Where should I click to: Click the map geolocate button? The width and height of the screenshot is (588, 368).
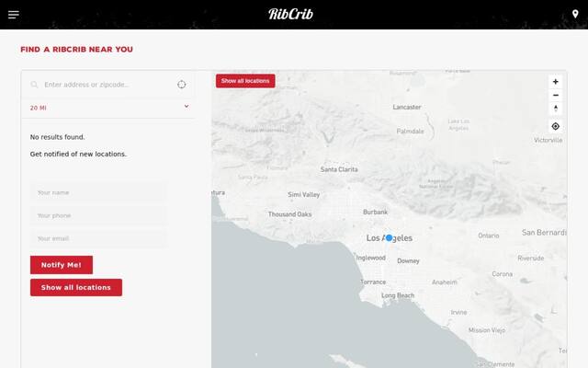click(x=555, y=127)
